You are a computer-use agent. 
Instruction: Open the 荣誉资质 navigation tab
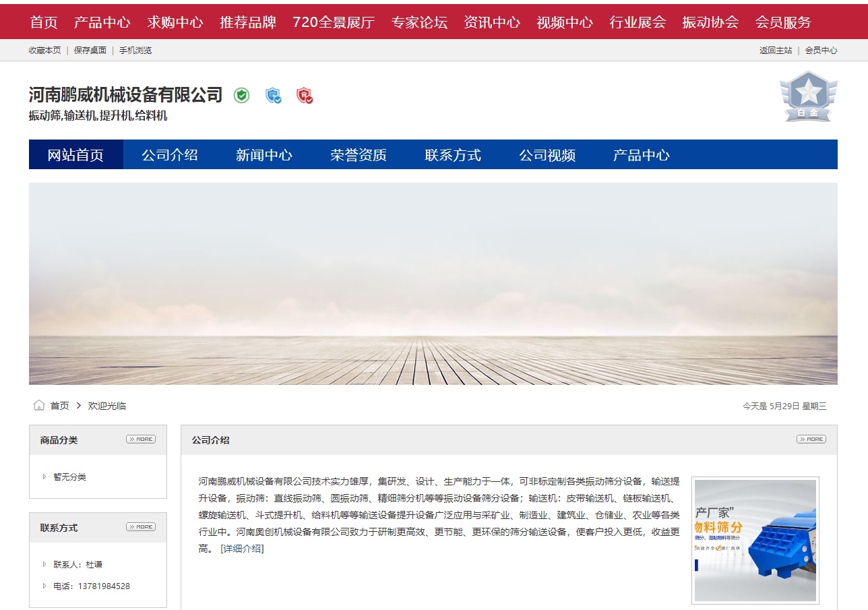coord(359,155)
